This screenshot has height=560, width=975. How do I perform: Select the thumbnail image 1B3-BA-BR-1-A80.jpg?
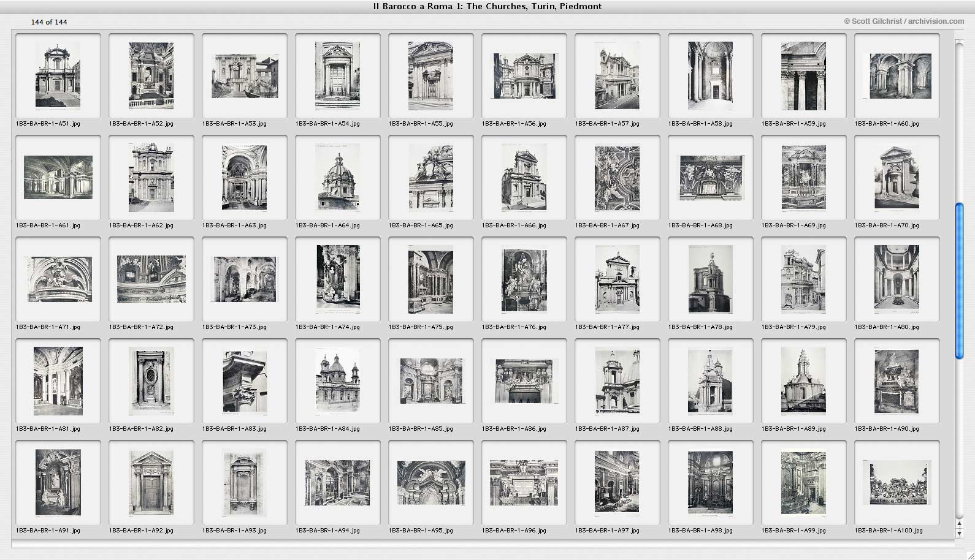[x=897, y=279]
